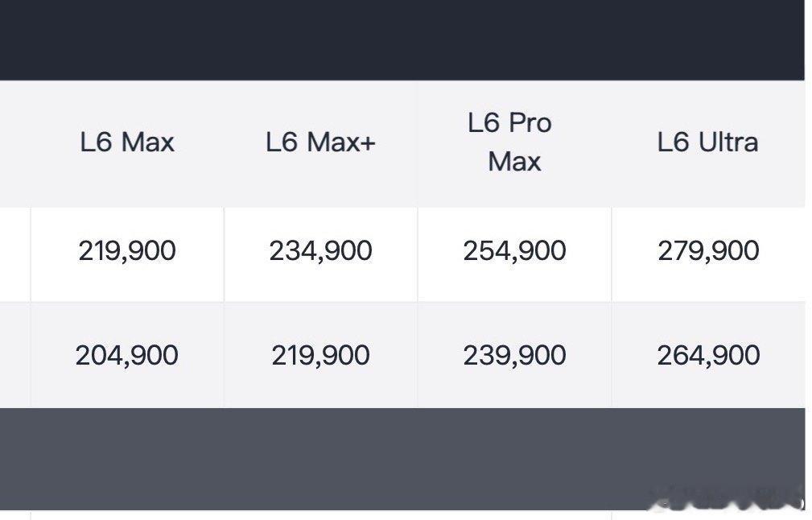Select the L6 Max+ column header
This screenshot has width=812, height=520.
click(320, 142)
